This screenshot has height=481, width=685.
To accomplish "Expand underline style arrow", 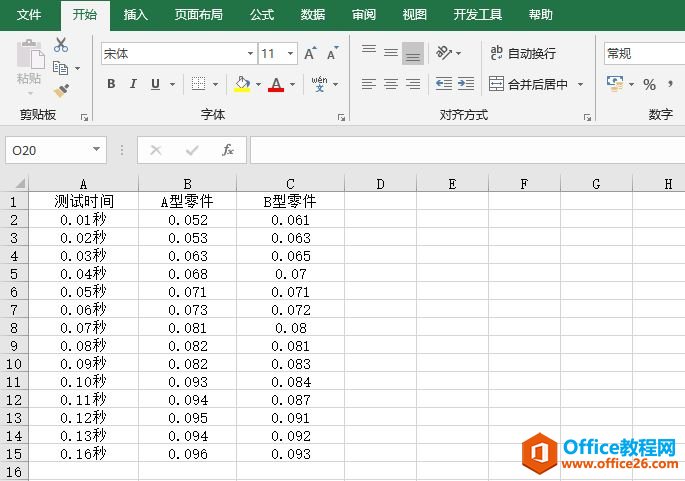I will 173,84.
